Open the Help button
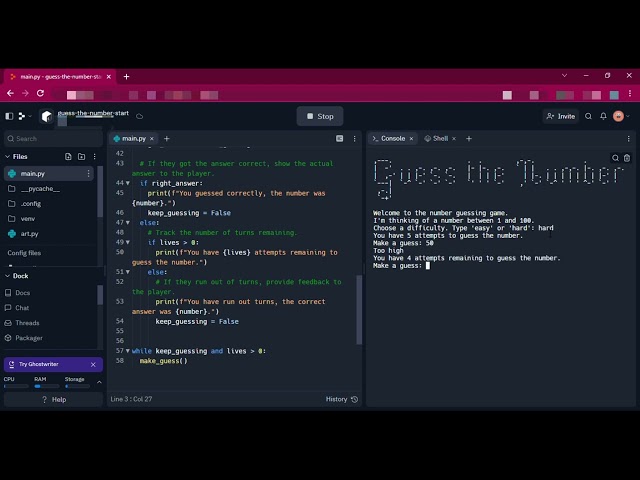 coord(53,400)
